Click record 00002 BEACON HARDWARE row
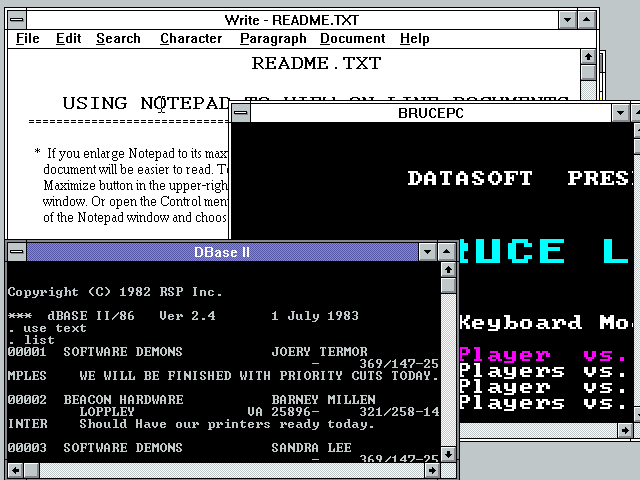Image resolution: width=640 pixels, height=480 pixels. (192, 400)
